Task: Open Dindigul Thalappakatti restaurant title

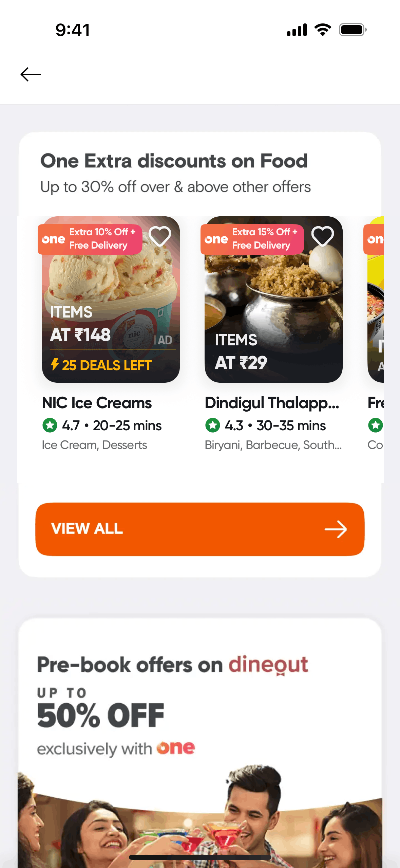Action: (x=272, y=403)
